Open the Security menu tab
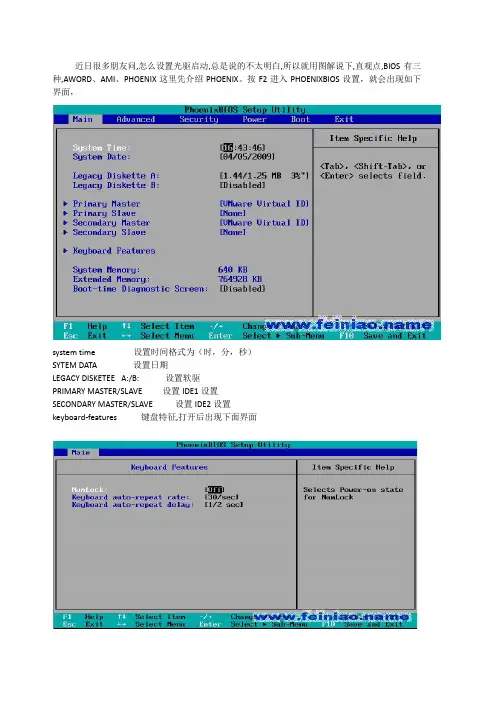The image size is (496, 702). pos(199,120)
